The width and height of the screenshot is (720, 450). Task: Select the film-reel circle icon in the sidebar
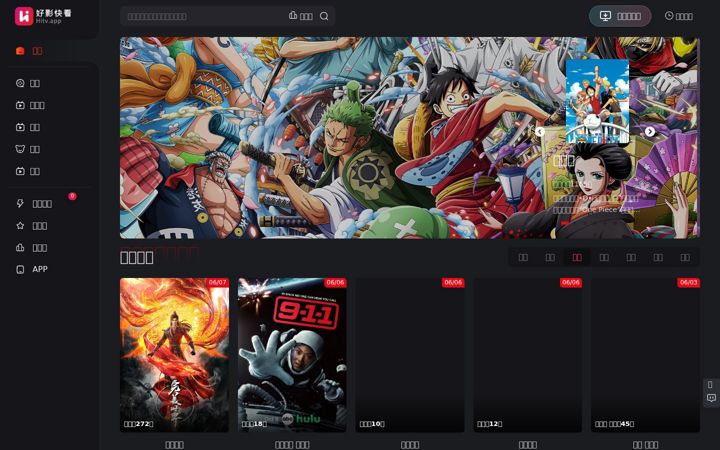tap(20, 83)
